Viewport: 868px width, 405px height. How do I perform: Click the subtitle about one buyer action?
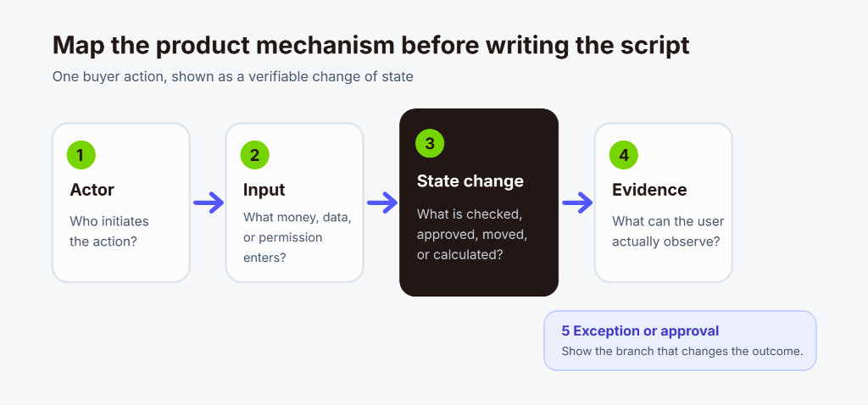click(x=232, y=76)
